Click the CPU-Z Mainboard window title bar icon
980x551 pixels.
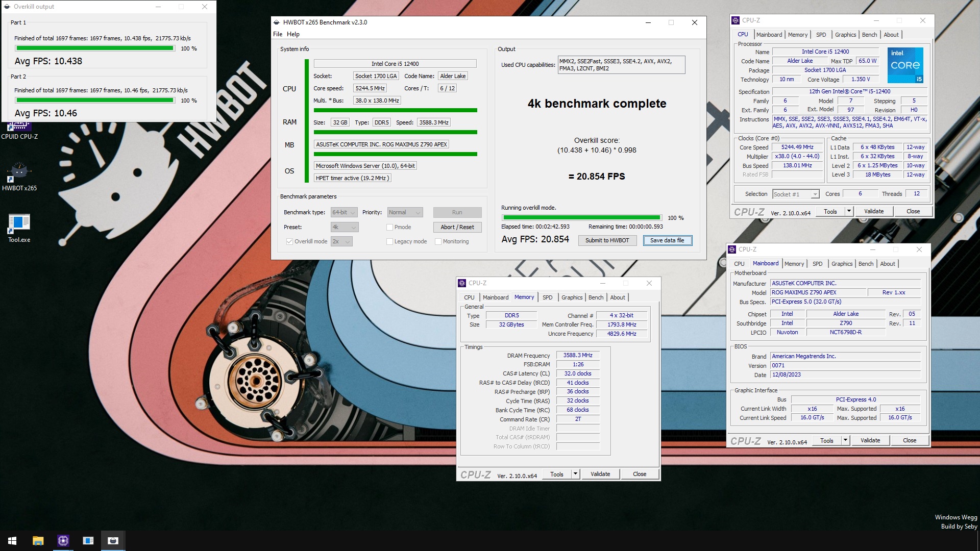tap(732, 249)
